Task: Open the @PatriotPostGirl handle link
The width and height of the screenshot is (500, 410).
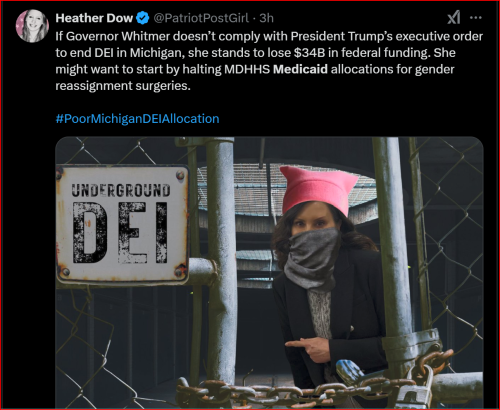Action: 201,18
